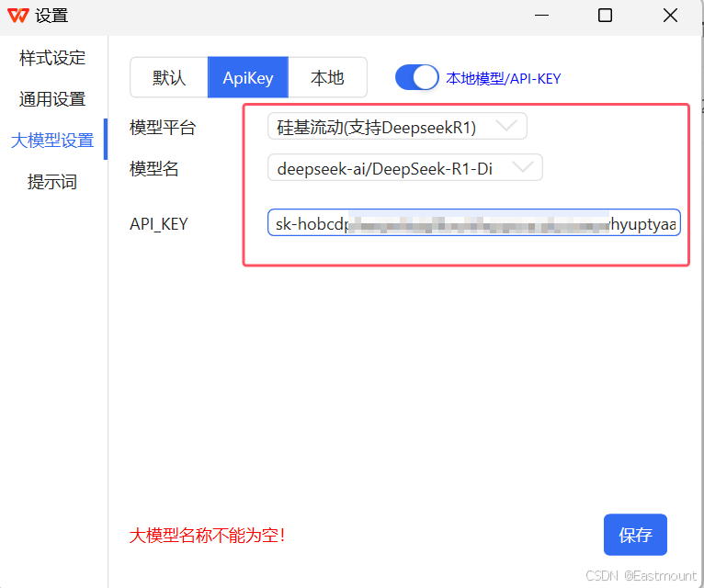Click the API_KEY label text

158,223
